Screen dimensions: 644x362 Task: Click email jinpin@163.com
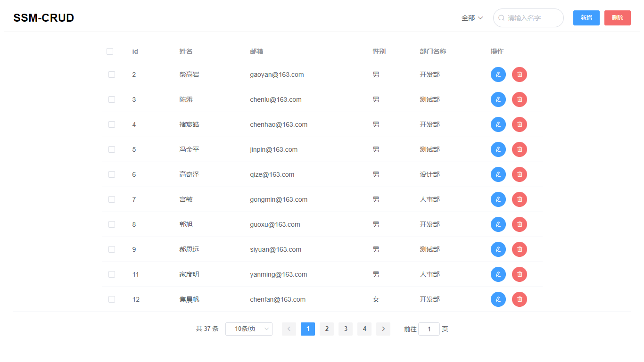[x=274, y=149]
